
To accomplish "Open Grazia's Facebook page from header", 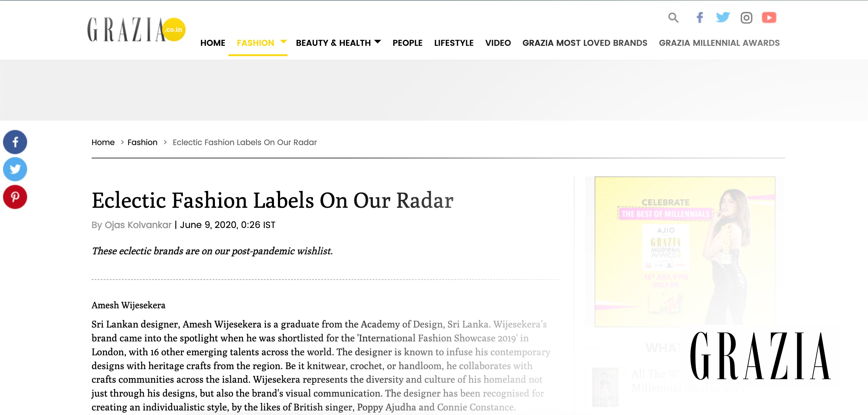I will [700, 17].
